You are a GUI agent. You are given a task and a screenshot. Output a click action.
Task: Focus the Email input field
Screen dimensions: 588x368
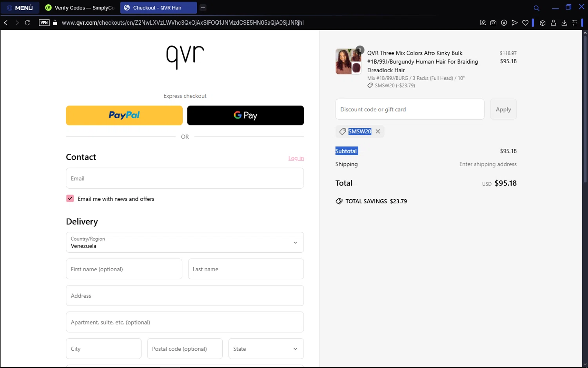point(185,178)
